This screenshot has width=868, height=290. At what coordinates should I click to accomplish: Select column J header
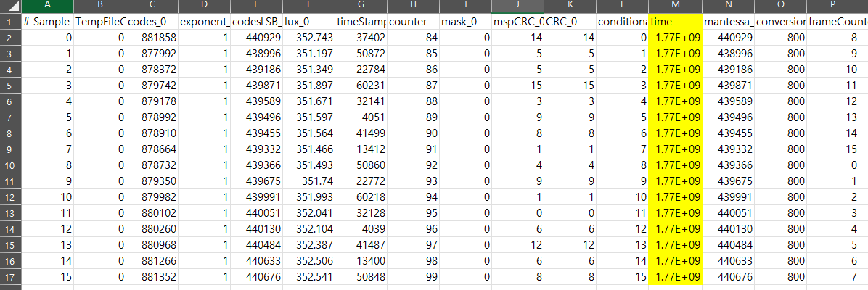[x=517, y=7]
